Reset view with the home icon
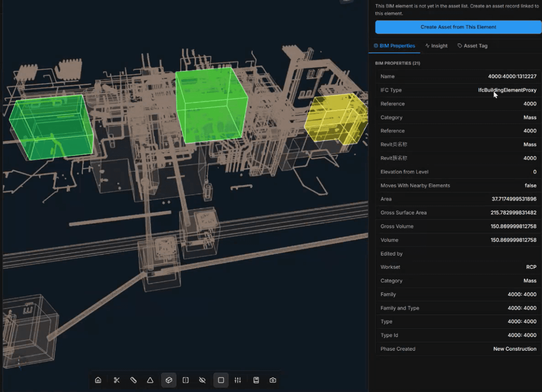Image resolution: width=542 pixels, height=392 pixels. click(98, 380)
